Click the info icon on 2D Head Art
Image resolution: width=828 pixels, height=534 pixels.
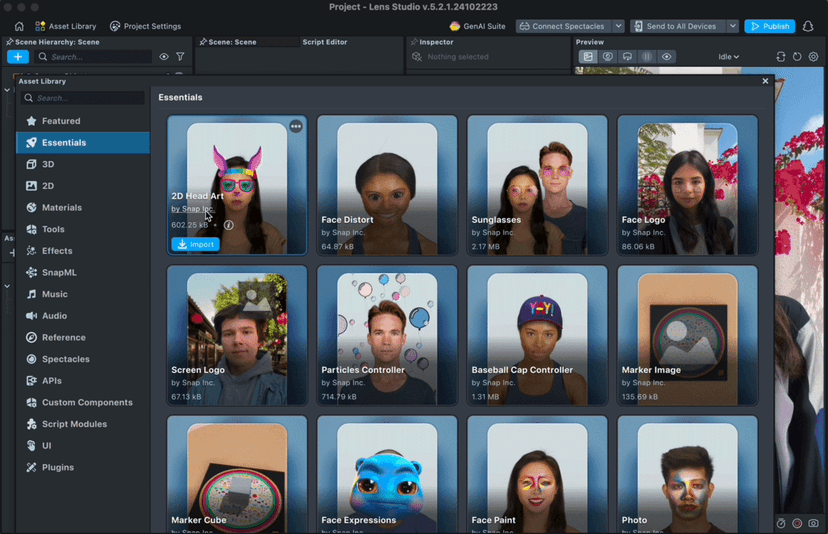click(x=229, y=225)
